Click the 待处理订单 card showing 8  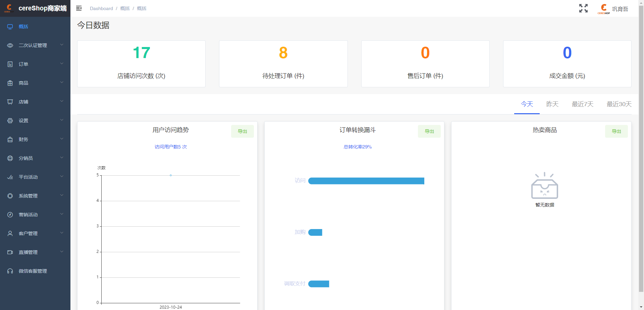click(x=283, y=64)
